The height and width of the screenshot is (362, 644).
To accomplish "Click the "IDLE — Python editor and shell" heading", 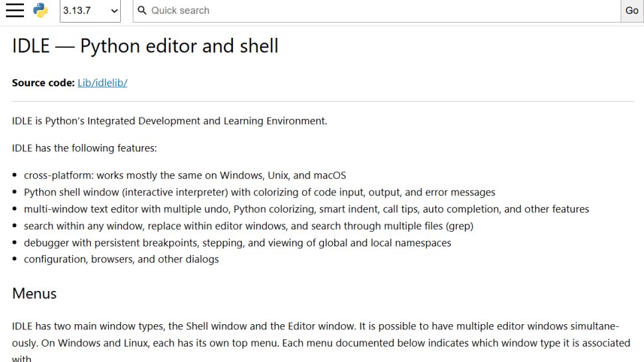I will [x=145, y=46].
